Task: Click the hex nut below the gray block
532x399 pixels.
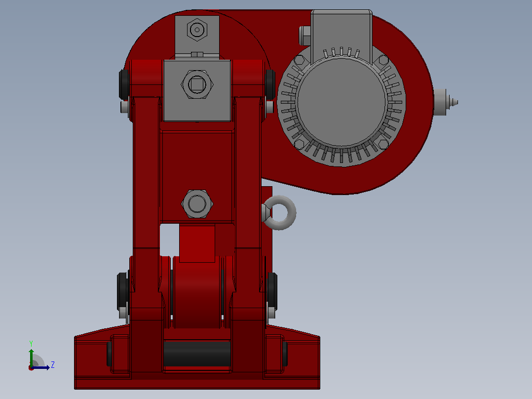Action: pos(197,204)
